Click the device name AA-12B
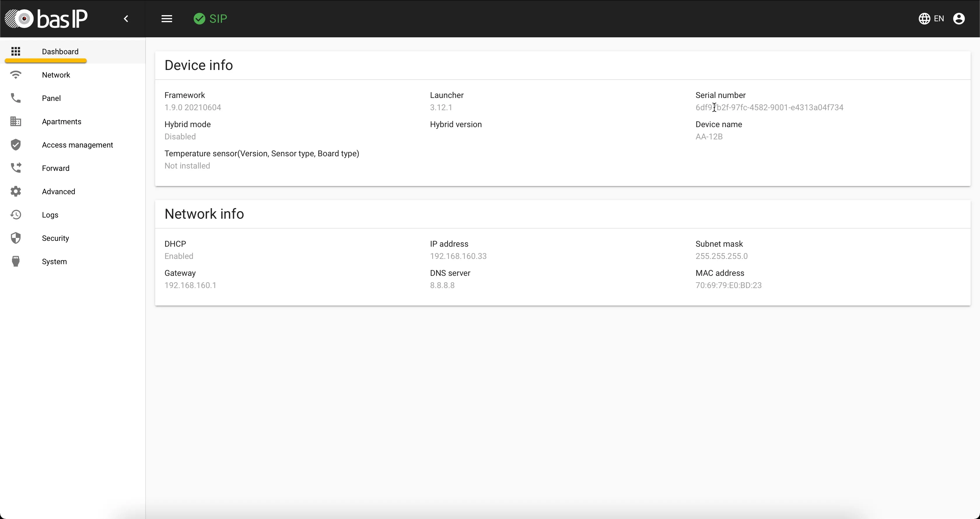 coord(709,137)
